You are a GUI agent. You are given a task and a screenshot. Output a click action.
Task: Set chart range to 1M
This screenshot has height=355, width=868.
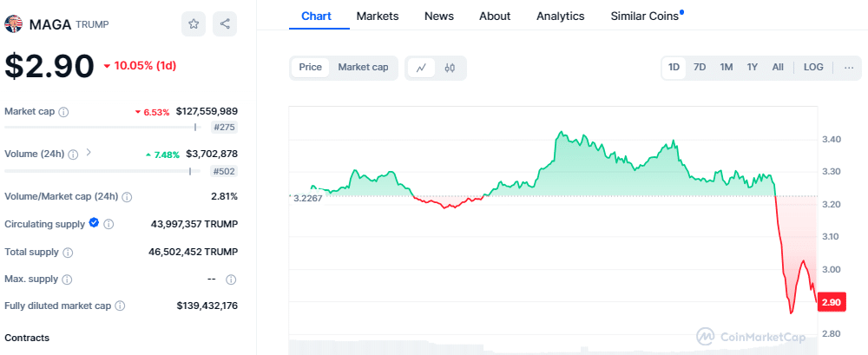tap(727, 68)
